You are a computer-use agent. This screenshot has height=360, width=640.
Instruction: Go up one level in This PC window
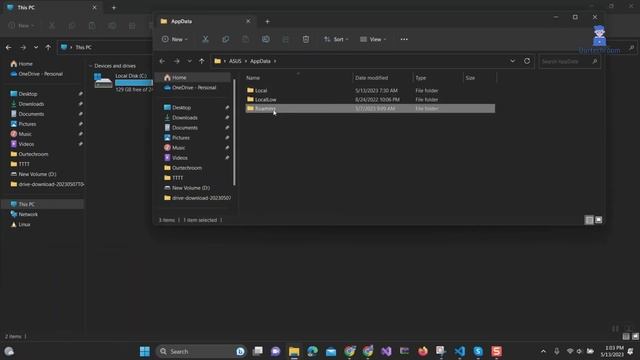[x=48, y=47]
